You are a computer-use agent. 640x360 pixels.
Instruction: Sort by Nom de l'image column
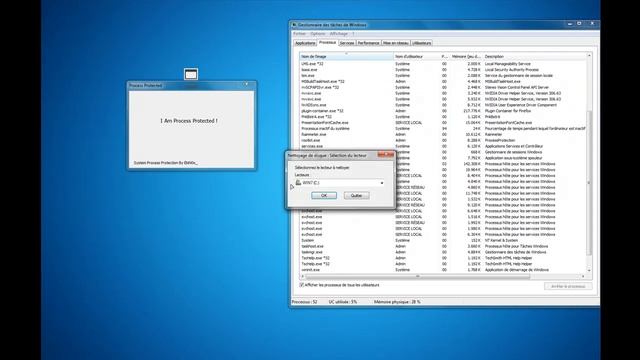coord(347,56)
